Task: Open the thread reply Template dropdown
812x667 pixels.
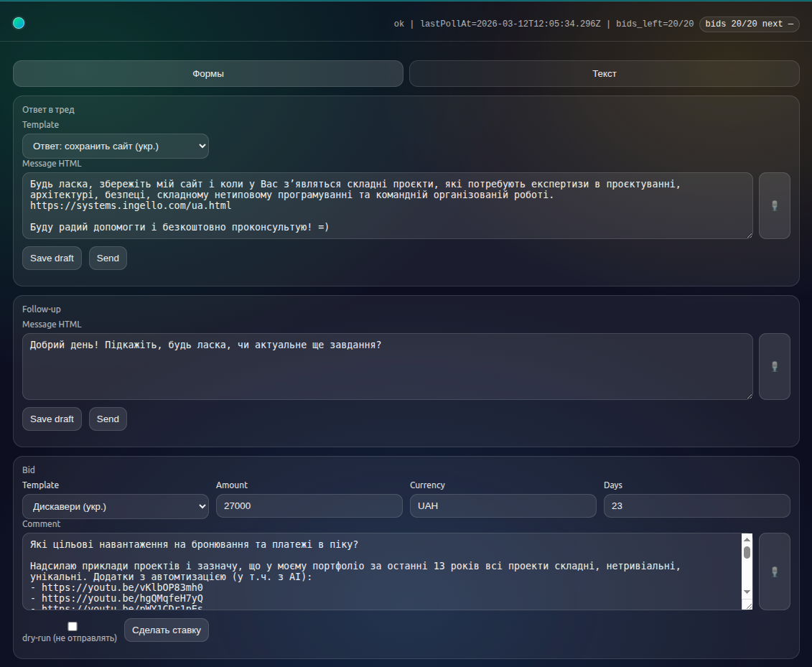Action: tap(116, 146)
